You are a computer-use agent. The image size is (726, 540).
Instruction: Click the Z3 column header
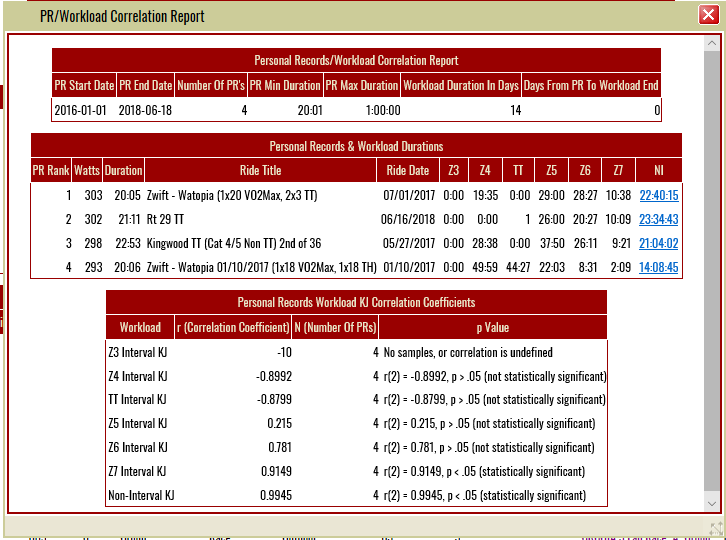[x=453, y=170]
